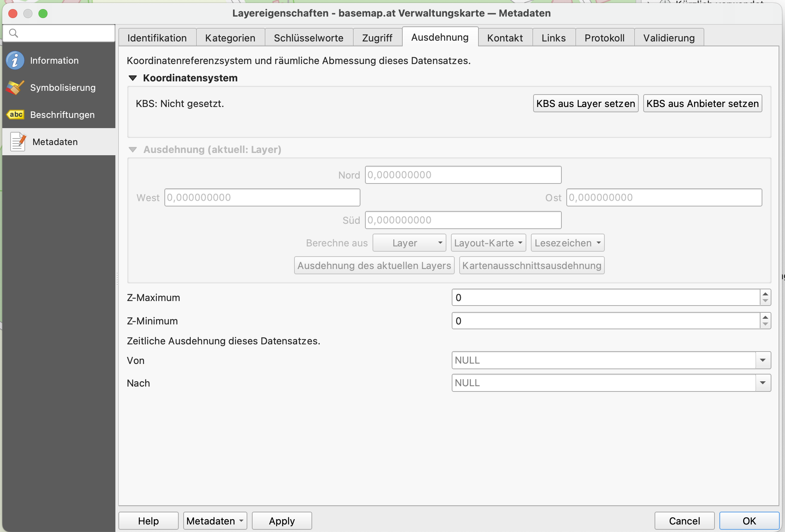This screenshot has height=532, width=785.
Task: Decrease Z-Minimum with the down arrow
Action: pyautogui.click(x=765, y=324)
